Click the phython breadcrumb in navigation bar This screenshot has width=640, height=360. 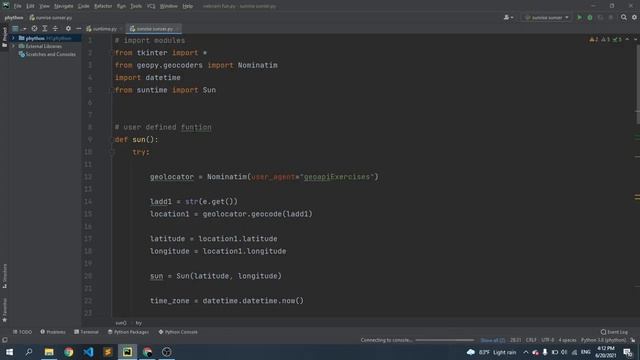click(x=14, y=18)
